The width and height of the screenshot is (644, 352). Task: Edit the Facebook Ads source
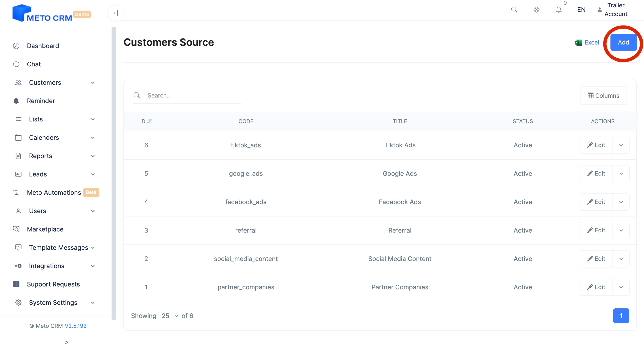click(x=596, y=202)
